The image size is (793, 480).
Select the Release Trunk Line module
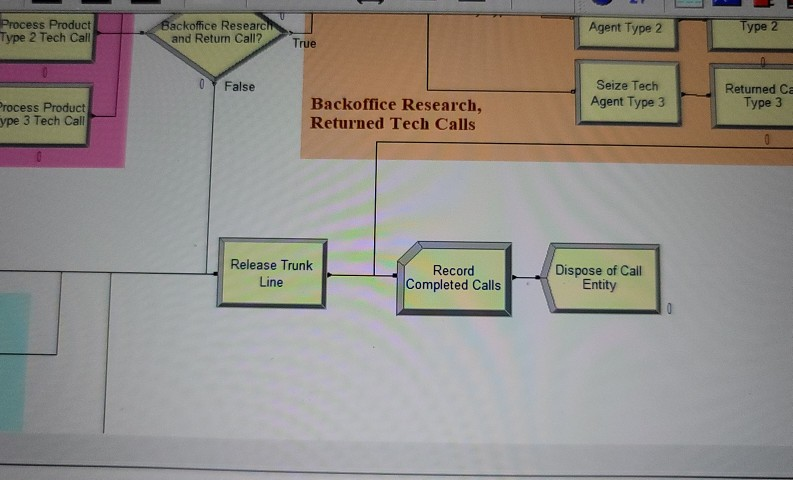coord(272,274)
